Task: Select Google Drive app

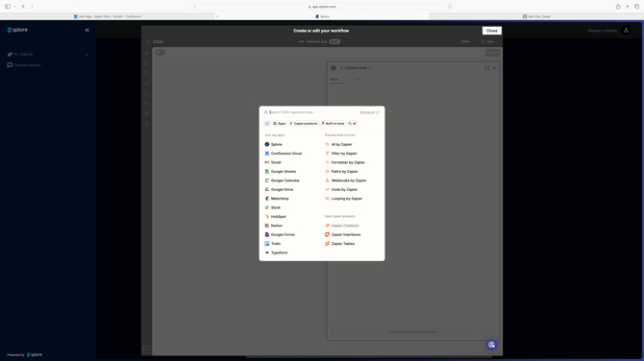Action: [x=280, y=189]
